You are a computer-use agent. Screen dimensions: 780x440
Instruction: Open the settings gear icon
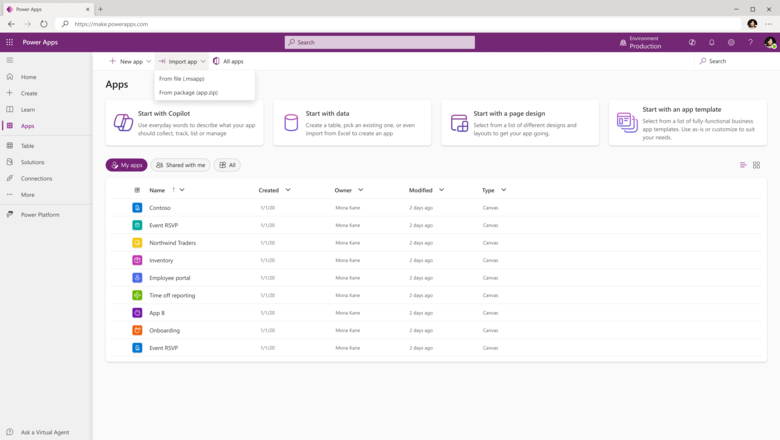coord(731,42)
